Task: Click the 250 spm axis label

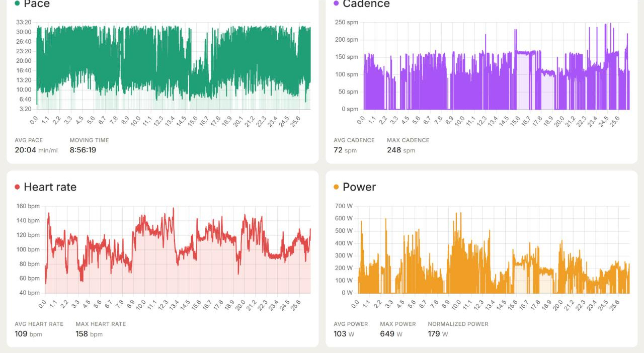Action: pos(347,22)
